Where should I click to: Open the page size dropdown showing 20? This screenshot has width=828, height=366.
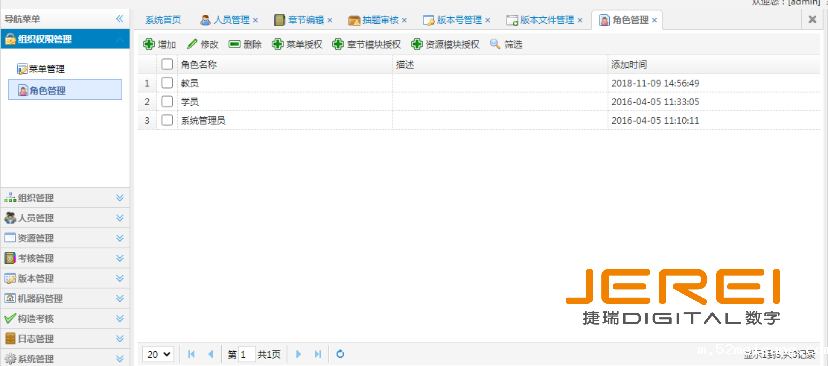(x=158, y=354)
